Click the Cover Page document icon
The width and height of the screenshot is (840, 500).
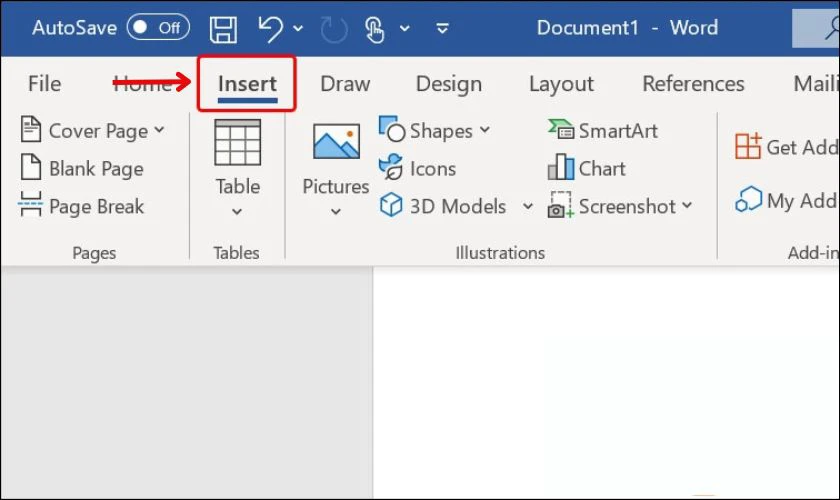(31, 129)
